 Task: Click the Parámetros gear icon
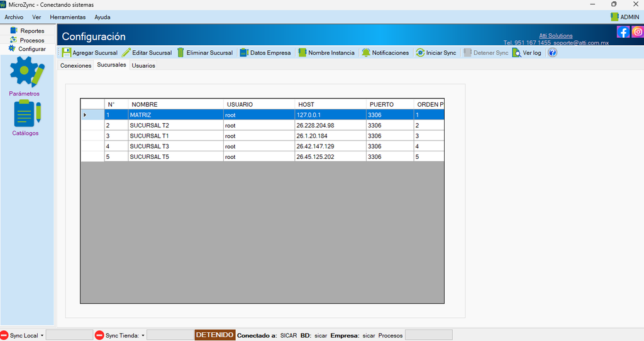[x=26, y=72]
